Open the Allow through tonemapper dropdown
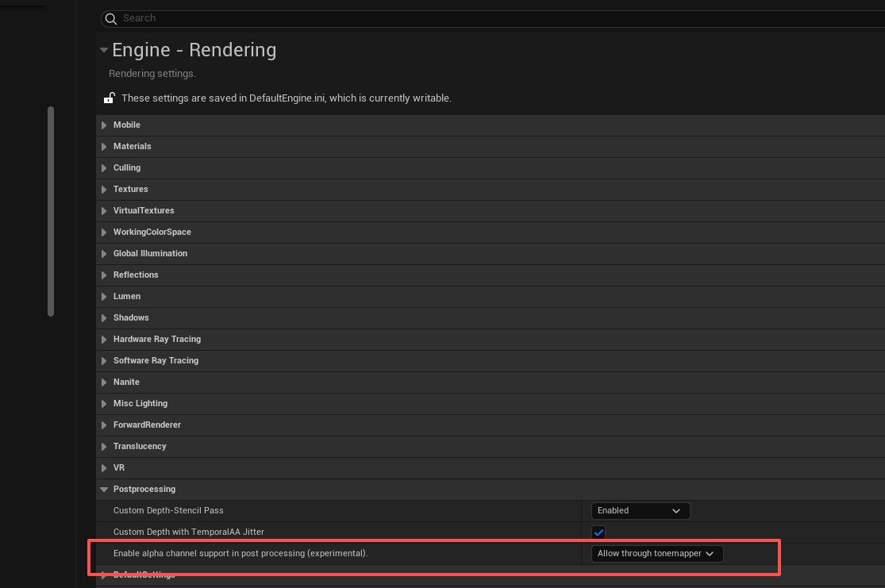The image size is (885, 588). point(657,554)
